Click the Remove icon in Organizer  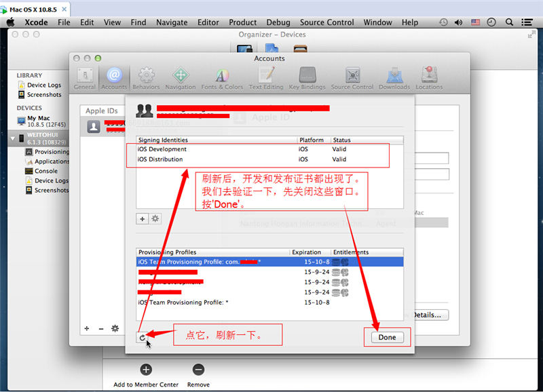tap(198, 370)
